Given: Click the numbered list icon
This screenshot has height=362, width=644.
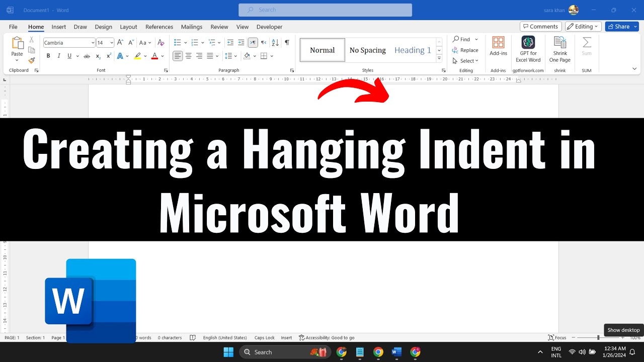Looking at the screenshot, I should [x=195, y=43].
